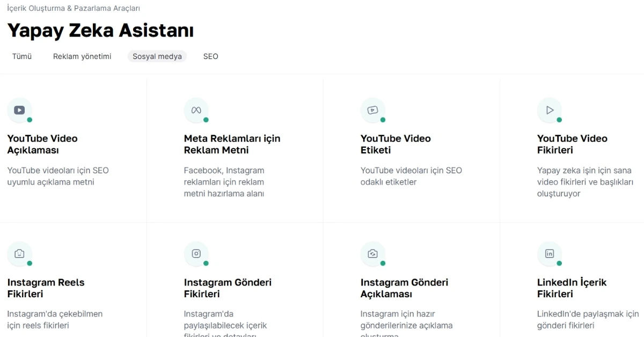The height and width of the screenshot is (337, 644).
Task: Click description "Facebook, Instagram reklamları için reklam metni"
Action: tap(224, 182)
